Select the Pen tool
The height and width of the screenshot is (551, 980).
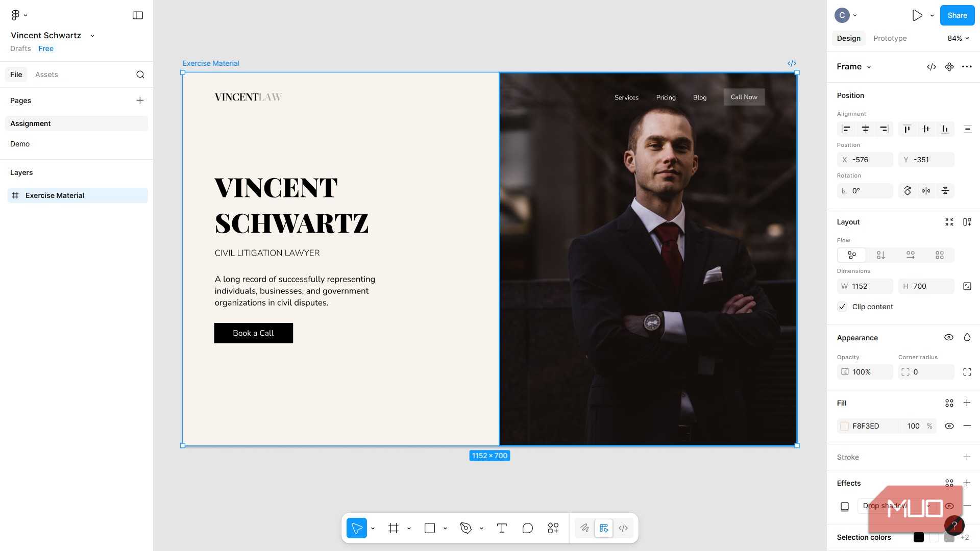pos(466,528)
